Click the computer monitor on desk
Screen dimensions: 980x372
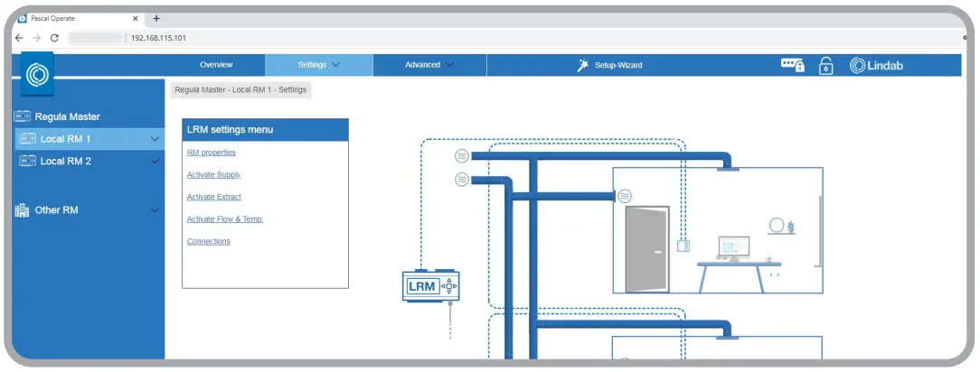[x=734, y=248]
